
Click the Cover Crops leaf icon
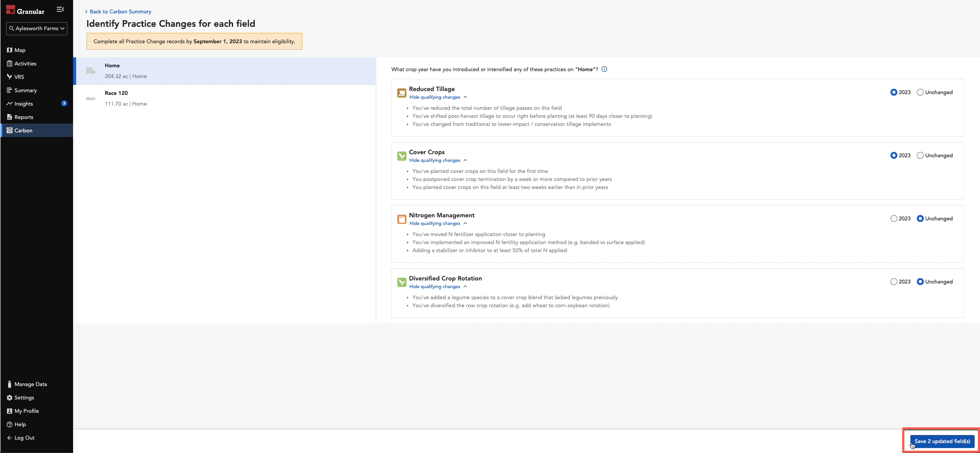coord(401,156)
